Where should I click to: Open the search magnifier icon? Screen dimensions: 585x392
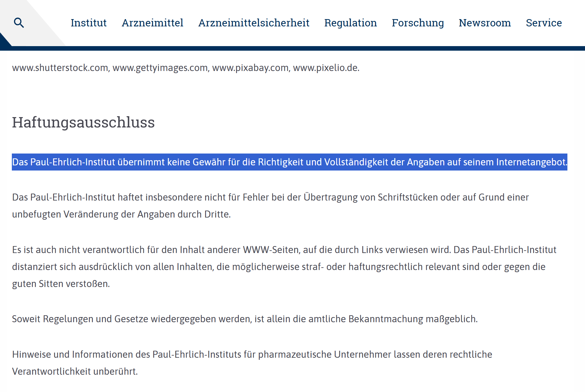click(x=19, y=23)
